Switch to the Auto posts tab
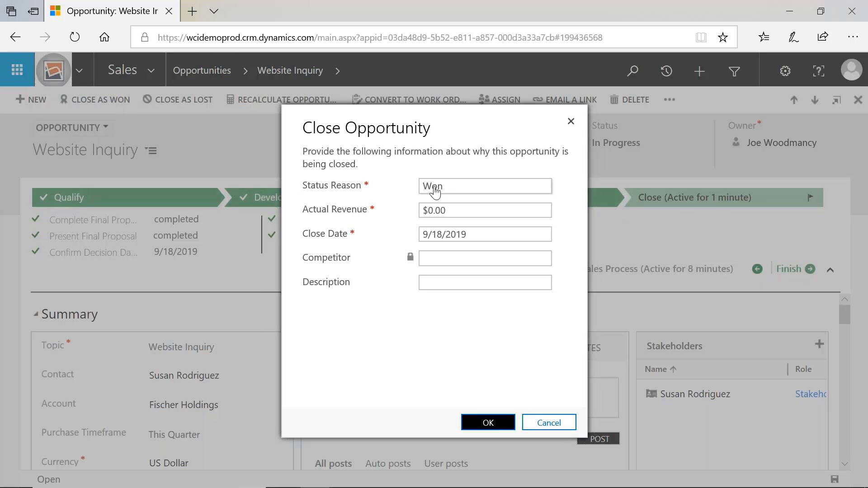The width and height of the screenshot is (868, 488). click(387, 463)
